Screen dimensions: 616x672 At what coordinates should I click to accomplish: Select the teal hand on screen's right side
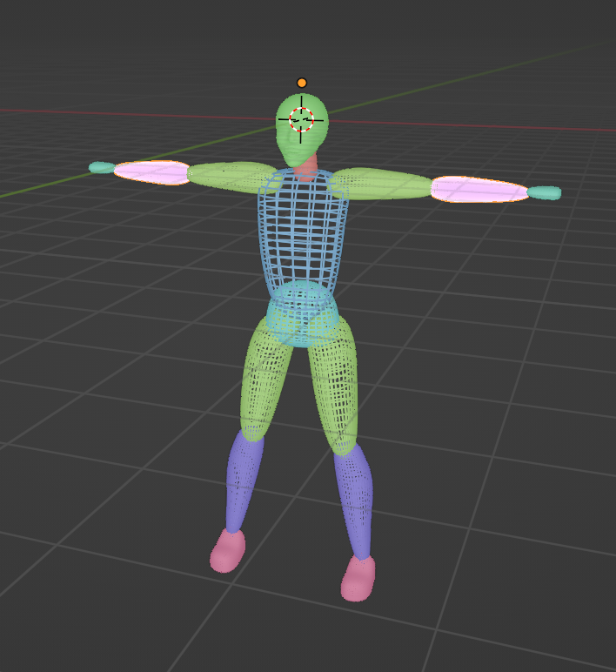point(544,193)
